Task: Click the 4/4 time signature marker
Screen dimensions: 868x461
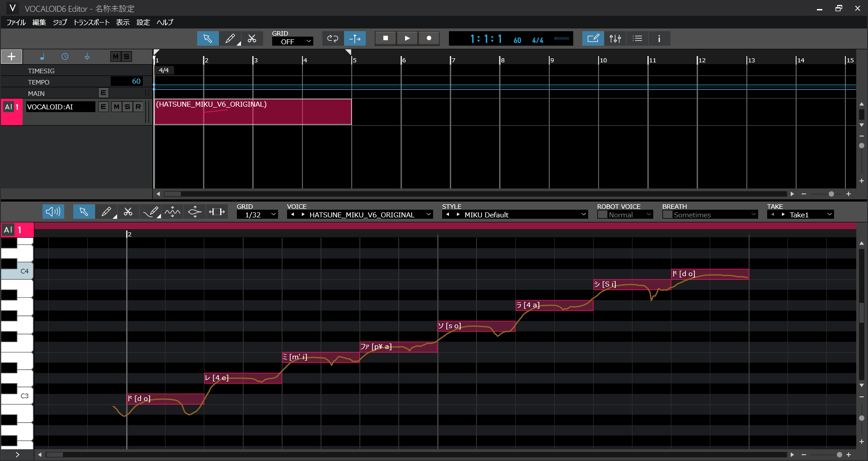Action: click(164, 70)
